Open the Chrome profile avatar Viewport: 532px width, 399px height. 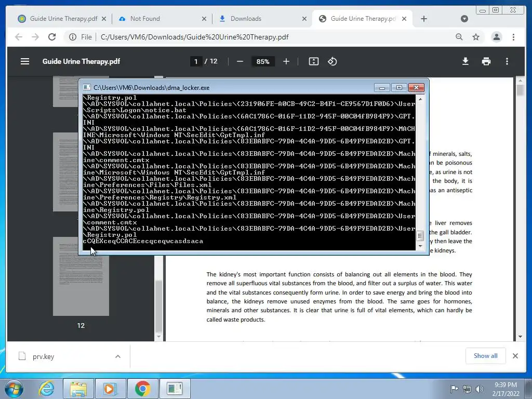pos(496,37)
